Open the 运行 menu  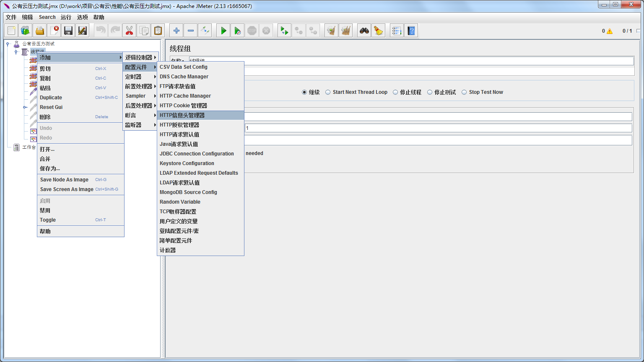click(x=66, y=17)
